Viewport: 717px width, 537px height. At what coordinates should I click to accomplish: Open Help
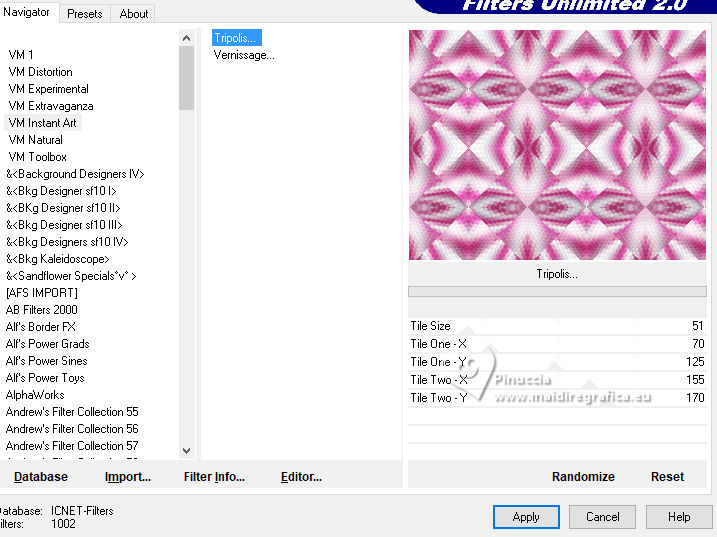coord(679,517)
